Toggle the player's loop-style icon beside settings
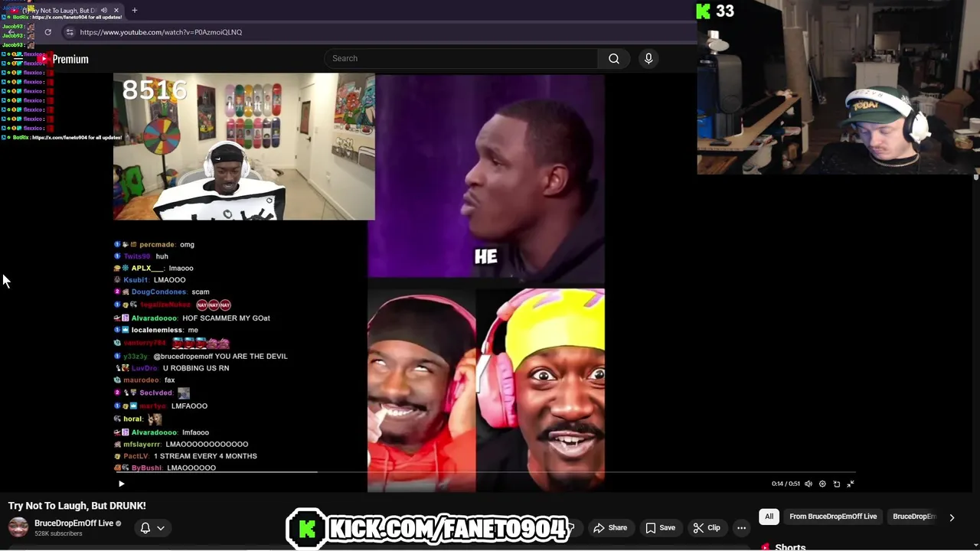The width and height of the screenshot is (980, 551). tap(836, 484)
